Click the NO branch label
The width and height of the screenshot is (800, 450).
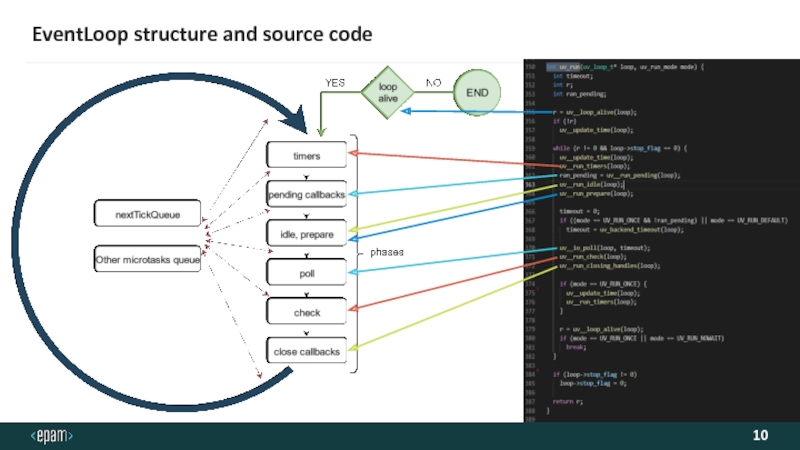[434, 83]
